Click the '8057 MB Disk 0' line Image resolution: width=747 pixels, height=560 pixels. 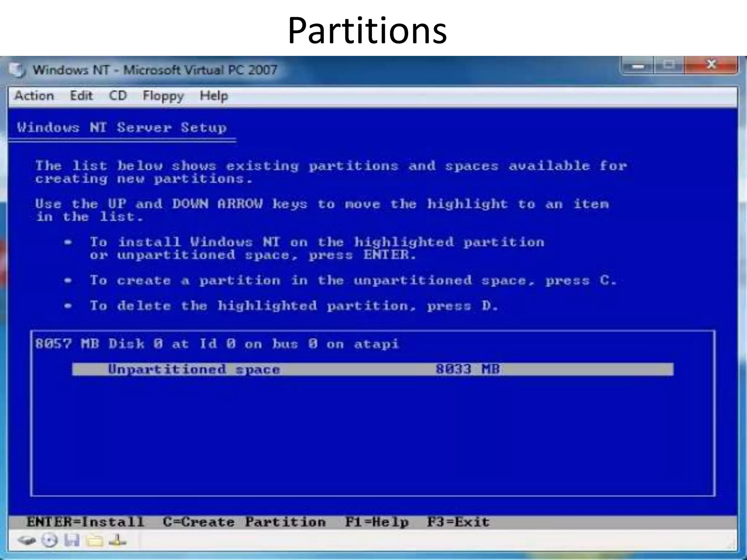pos(217,344)
